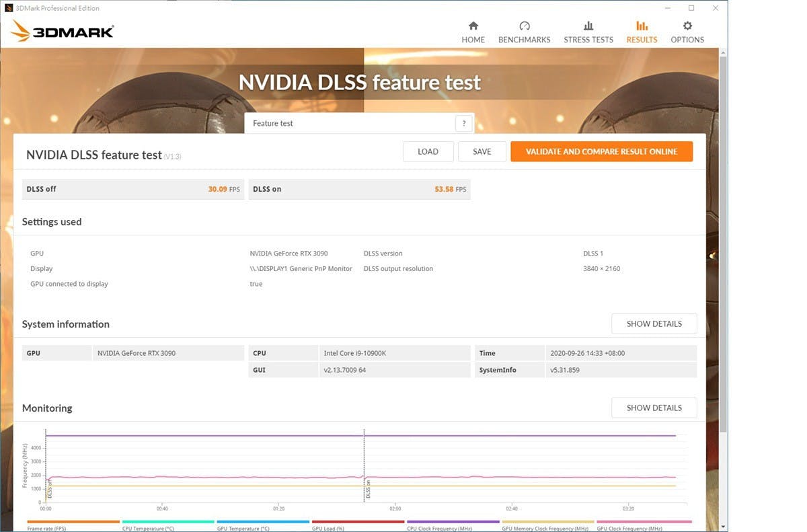Click the CPU Temperature legend swatch
This screenshot has width=807, height=532.
click(x=168, y=521)
